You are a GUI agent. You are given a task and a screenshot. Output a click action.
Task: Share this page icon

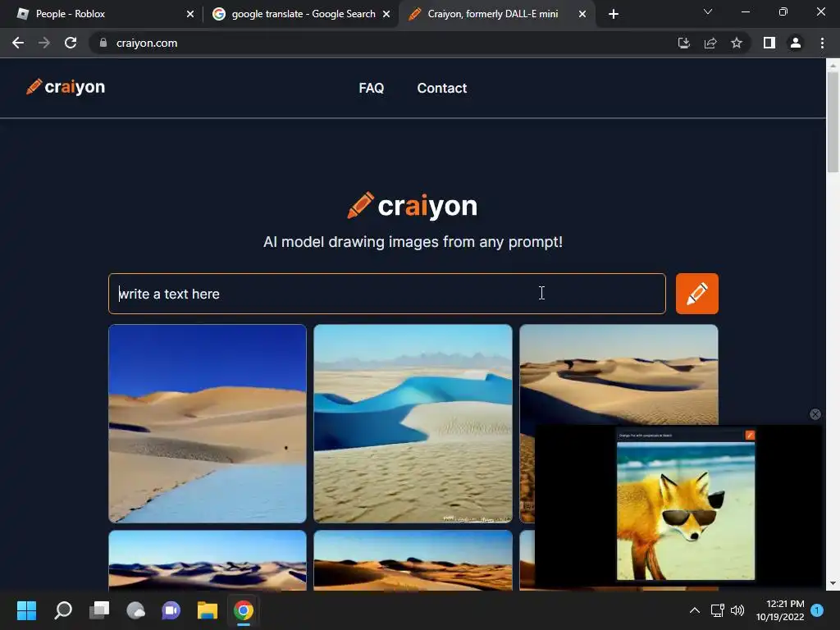(710, 43)
